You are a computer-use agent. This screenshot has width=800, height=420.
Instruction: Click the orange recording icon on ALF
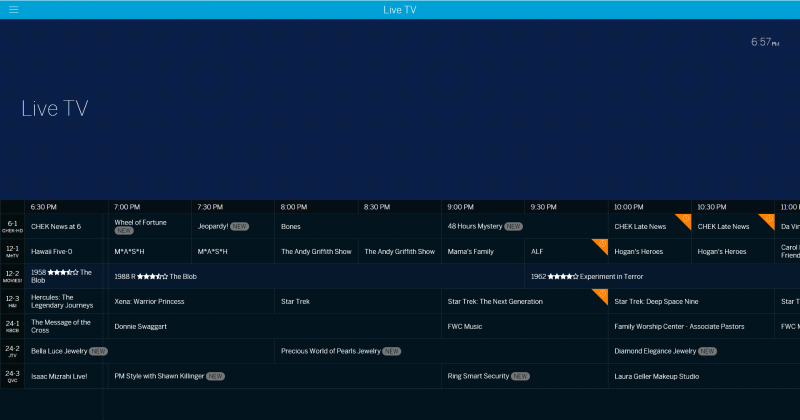point(602,245)
